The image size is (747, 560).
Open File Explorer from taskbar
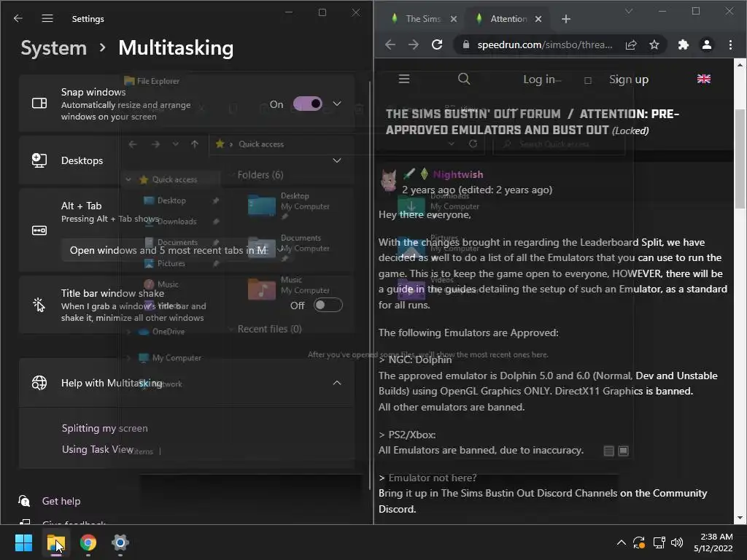point(56,542)
